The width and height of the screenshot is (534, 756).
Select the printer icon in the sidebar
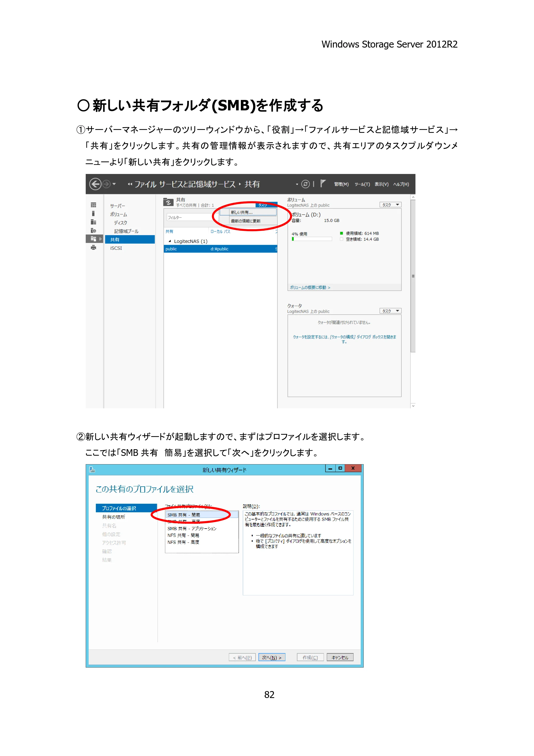(93, 248)
